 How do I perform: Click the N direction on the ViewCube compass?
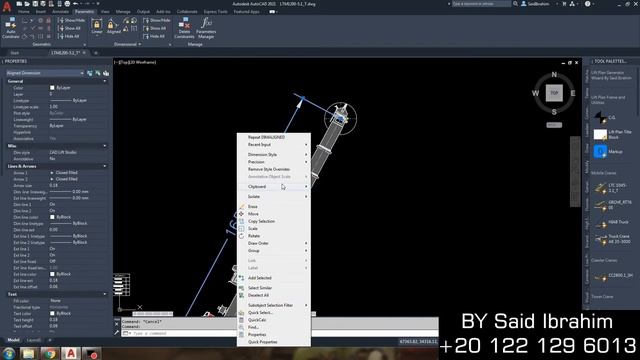pos(554,75)
